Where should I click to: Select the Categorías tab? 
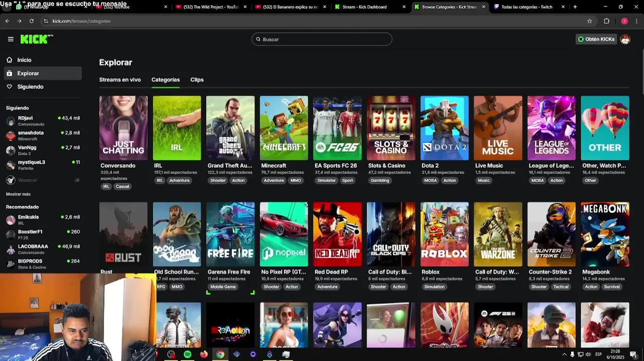tap(166, 80)
